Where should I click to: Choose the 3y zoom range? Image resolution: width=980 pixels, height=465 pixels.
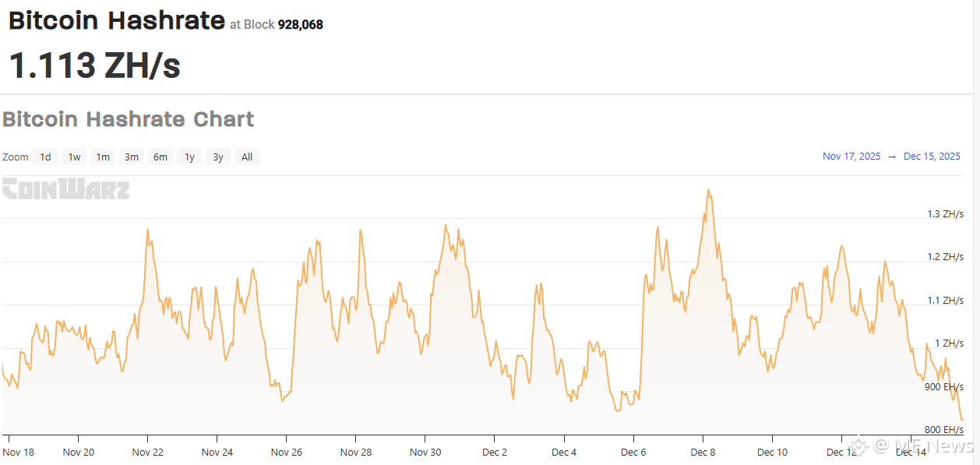(x=218, y=157)
